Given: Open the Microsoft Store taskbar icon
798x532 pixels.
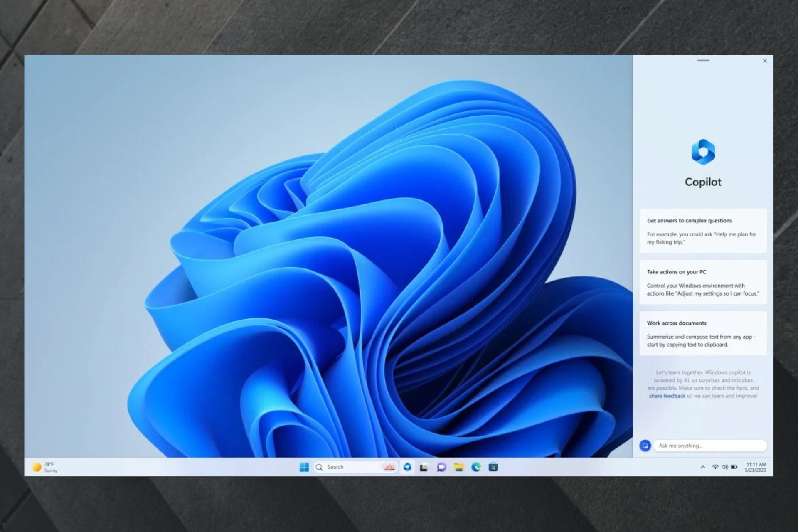Looking at the screenshot, I should pos(493,468).
